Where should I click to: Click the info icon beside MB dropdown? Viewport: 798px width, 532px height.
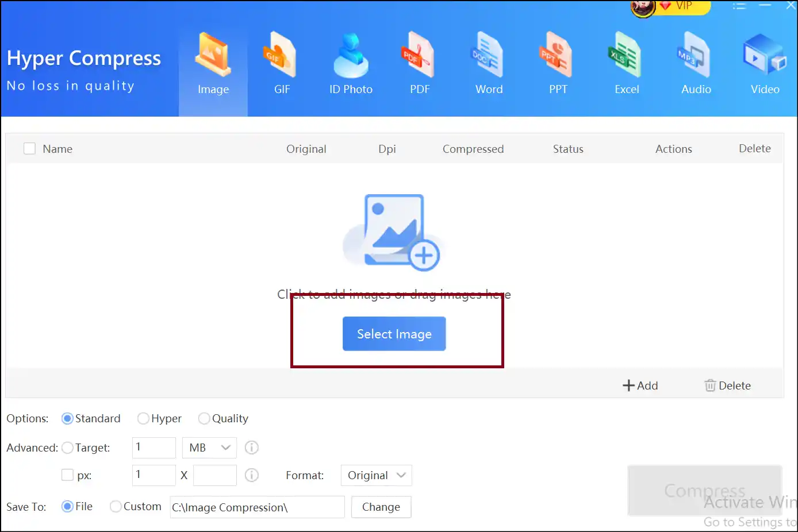point(252,448)
